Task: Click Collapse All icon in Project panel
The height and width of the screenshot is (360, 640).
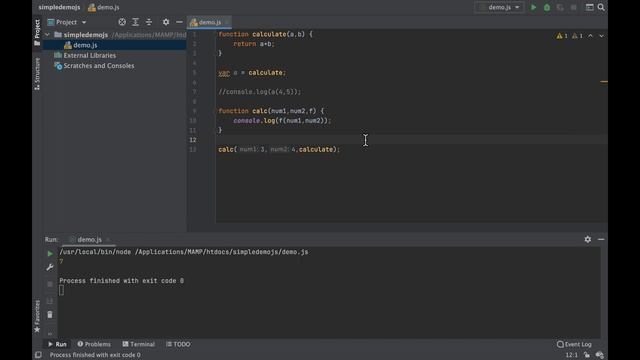Action: pyautogui.click(x=149, y=22)
